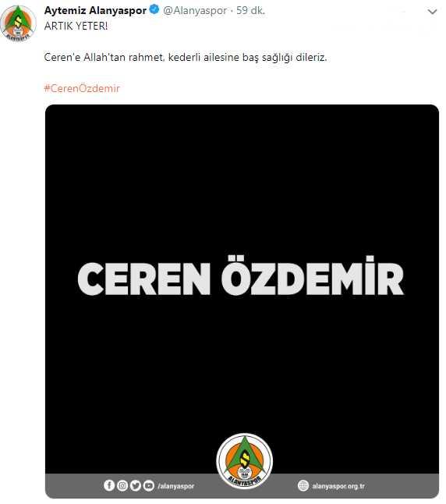The height and width of the screenshot is (504, 446).
Task: Open the alanyaspor.org.tr website link
Action: click(x=338, y=486)
